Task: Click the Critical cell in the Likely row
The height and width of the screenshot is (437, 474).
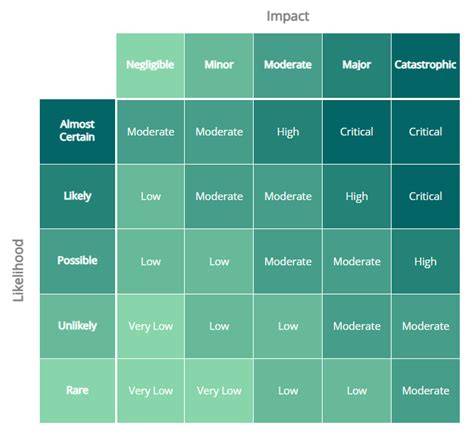Action: (426, 196)
